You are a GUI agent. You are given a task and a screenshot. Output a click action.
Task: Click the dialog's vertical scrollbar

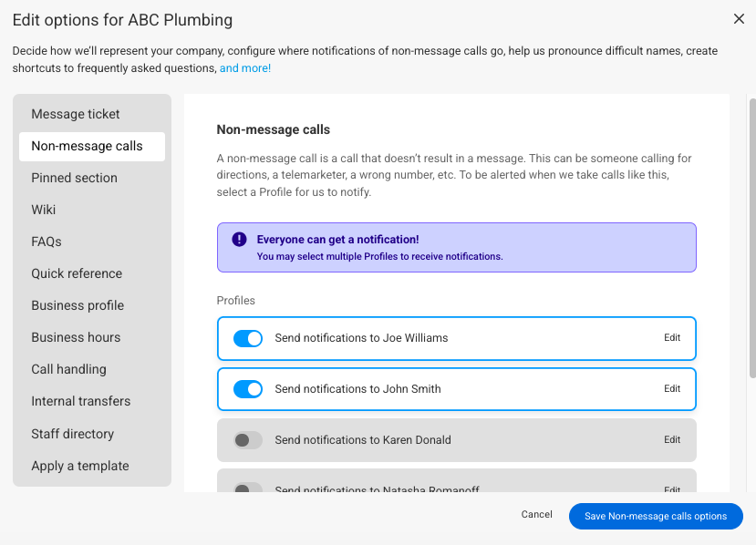(x=751, y=237)
